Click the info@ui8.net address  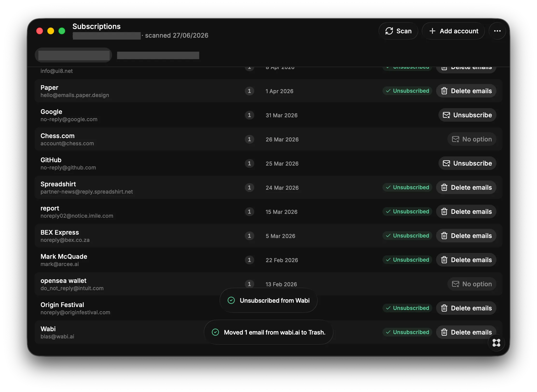[57, 71]
